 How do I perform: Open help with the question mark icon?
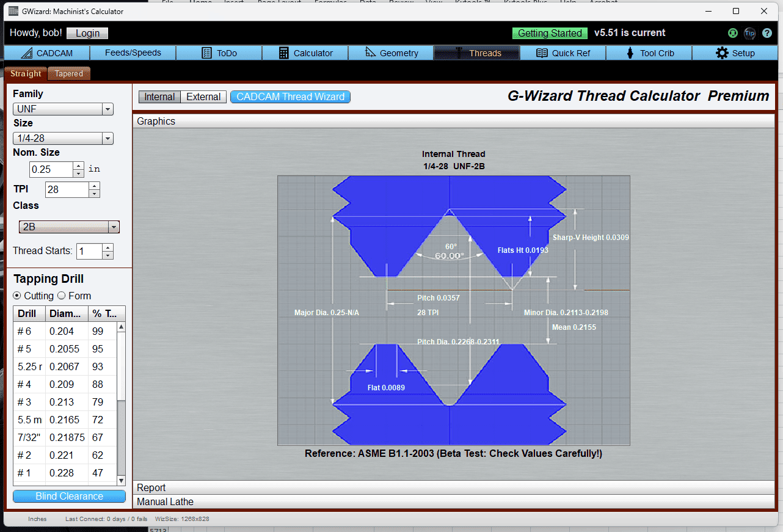[x=767, y=33]
